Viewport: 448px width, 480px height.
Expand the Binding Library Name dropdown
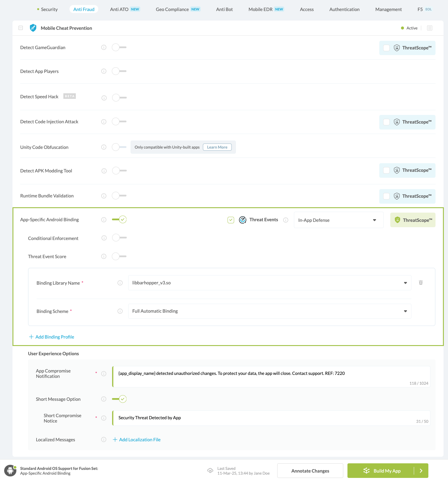tap(270, 283)
